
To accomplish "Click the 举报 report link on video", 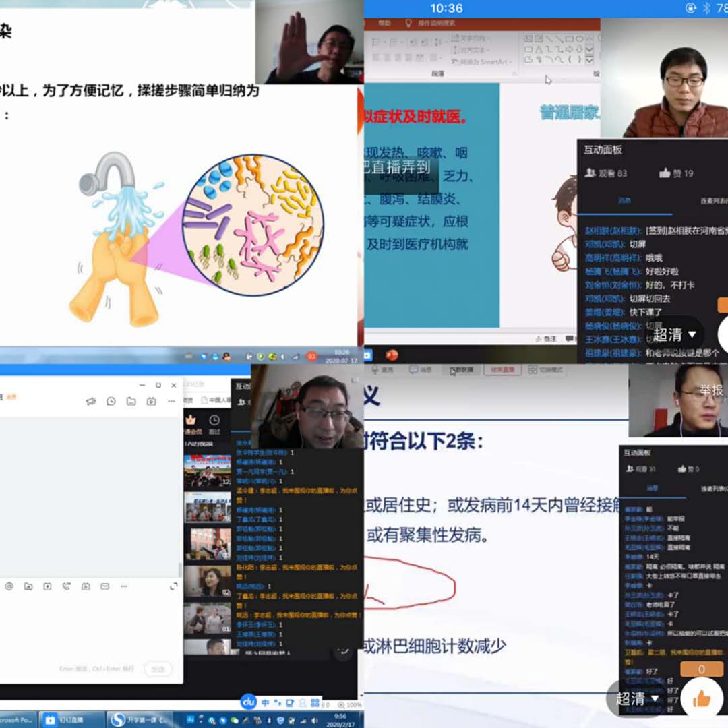I will click(x=710, y=390).
